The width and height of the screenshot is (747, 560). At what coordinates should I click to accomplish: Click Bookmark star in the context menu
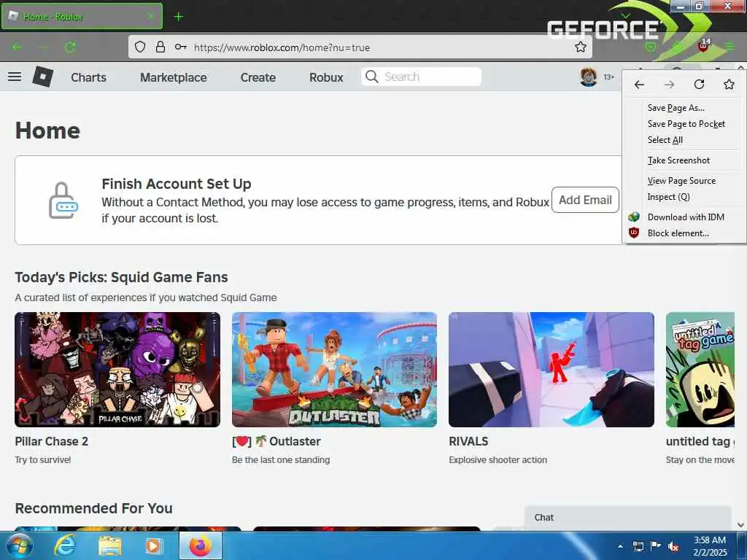point(729,85)
